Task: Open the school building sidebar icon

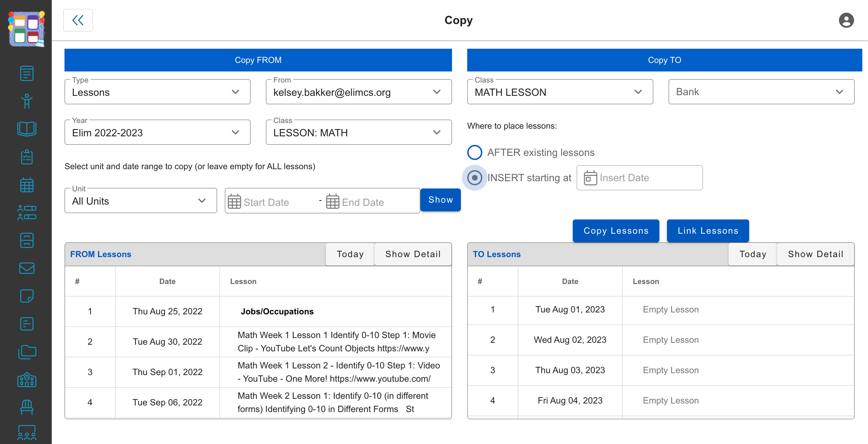Action: click(x=27, y=379)
